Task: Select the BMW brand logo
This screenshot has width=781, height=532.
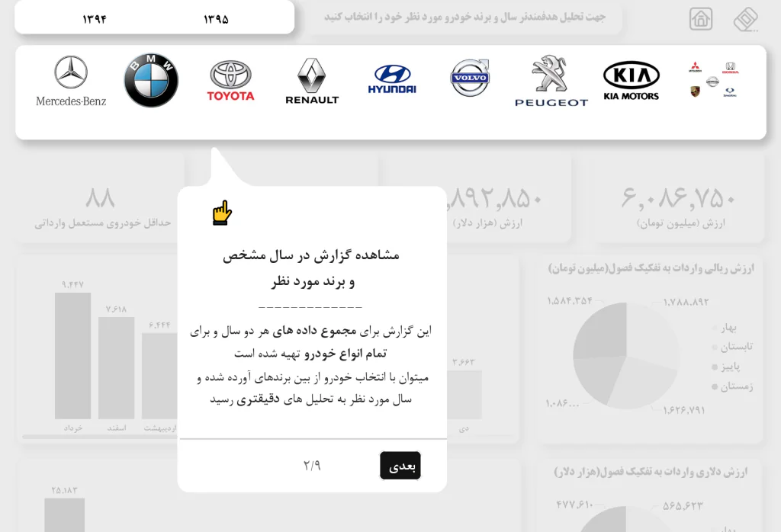Action: pos(150,80)
